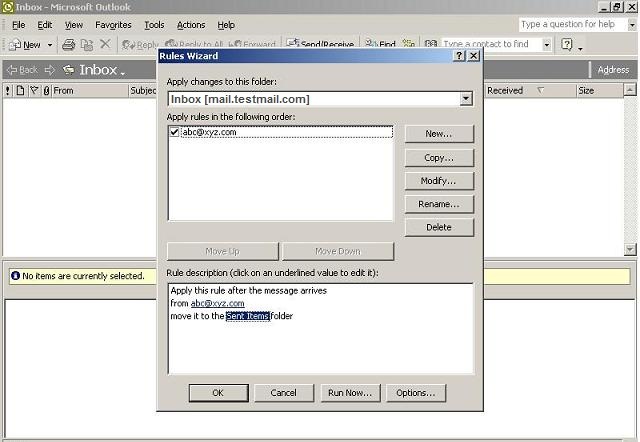Click the Back navigation arrow
The height and width of the screenshot is (442, 640).
click(x=23, y=70)
